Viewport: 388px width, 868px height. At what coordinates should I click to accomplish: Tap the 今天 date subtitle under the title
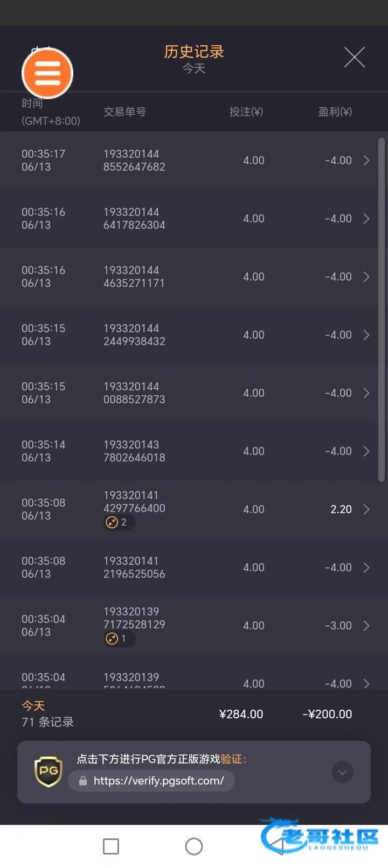click(194, 68)
